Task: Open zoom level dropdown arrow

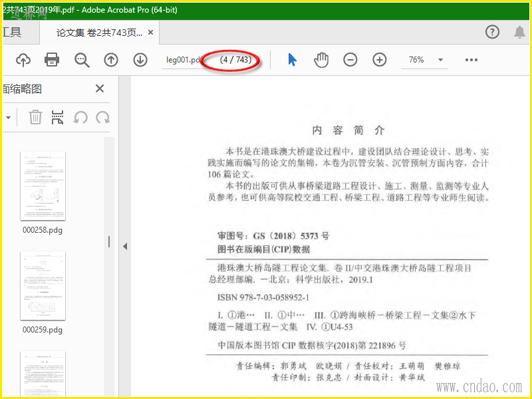Action: click(440, 60)
